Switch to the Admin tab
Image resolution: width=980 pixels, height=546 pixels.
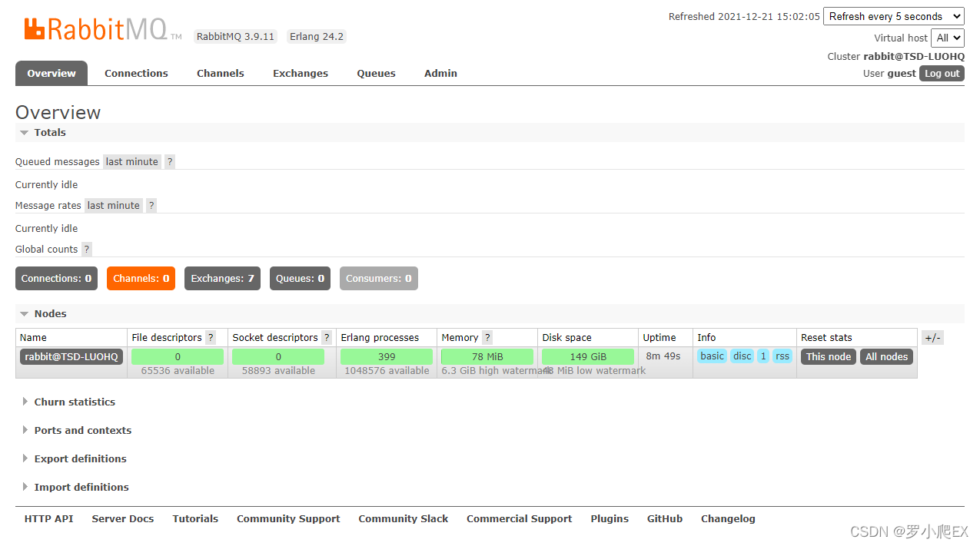point(441,74)
